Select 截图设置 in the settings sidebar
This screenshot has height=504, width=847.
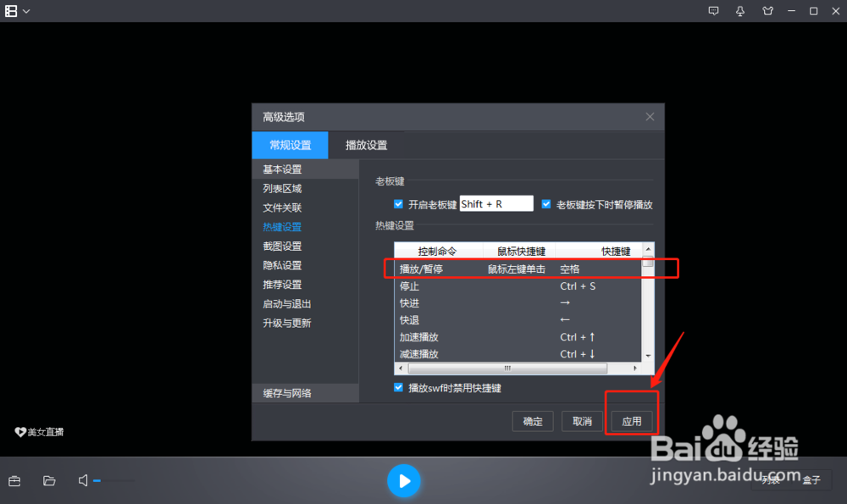coord(282,246)
